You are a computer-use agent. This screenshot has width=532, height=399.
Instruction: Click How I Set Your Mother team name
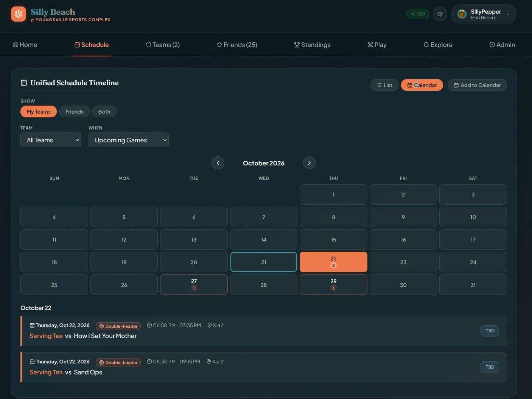[105, 336]
